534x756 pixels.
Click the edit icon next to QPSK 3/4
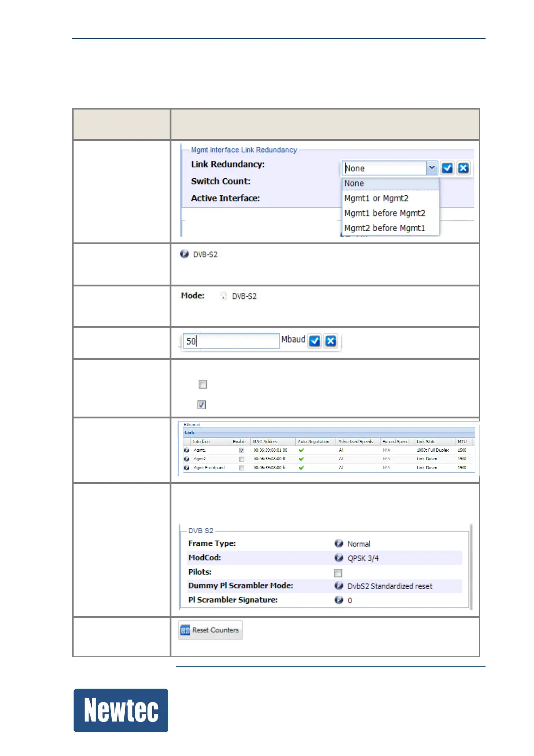pyautogui.click(x=339, y=558)
